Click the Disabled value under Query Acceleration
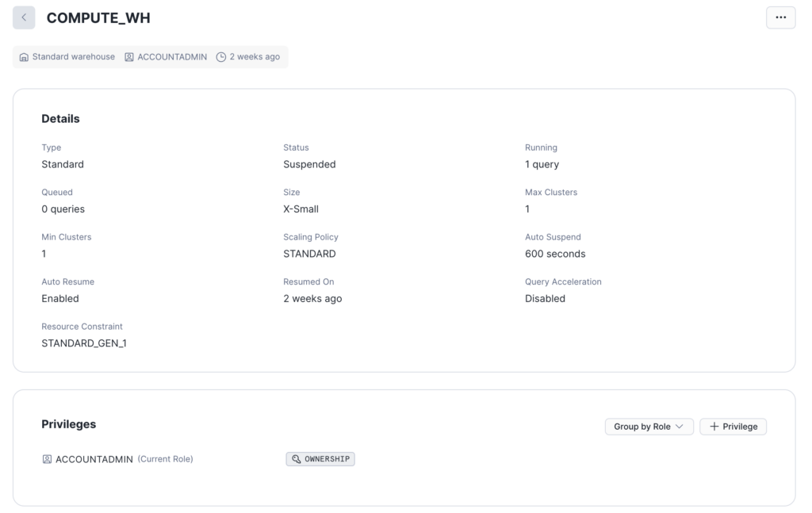Viewport: 812px width, 513px height. (x=545, y=299)
